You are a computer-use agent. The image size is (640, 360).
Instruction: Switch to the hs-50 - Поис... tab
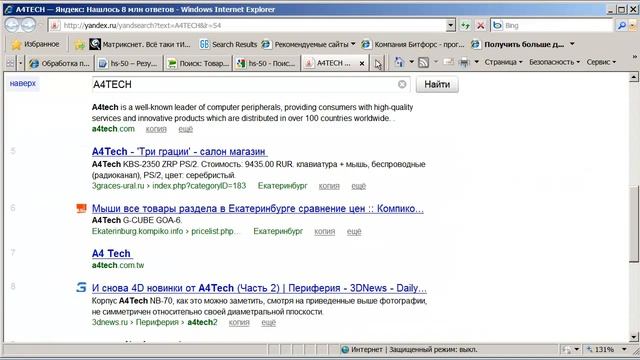[x=266, y=63]
